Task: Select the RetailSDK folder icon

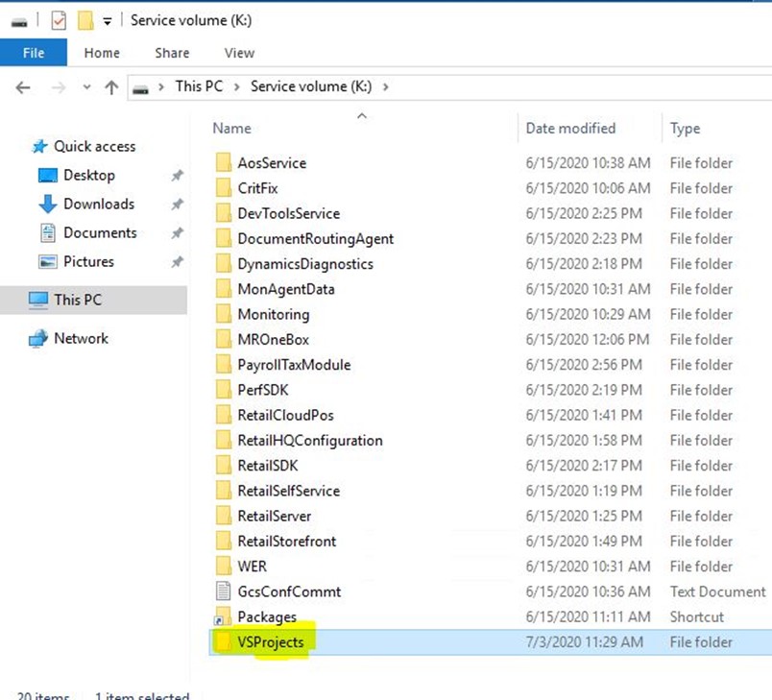Action: (x=224, y=465)
